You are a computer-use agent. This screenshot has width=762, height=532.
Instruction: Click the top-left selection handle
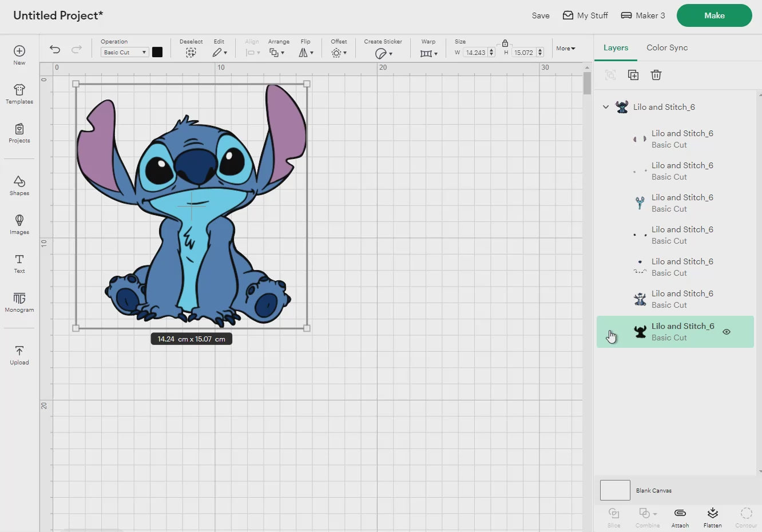coord(76,84)
